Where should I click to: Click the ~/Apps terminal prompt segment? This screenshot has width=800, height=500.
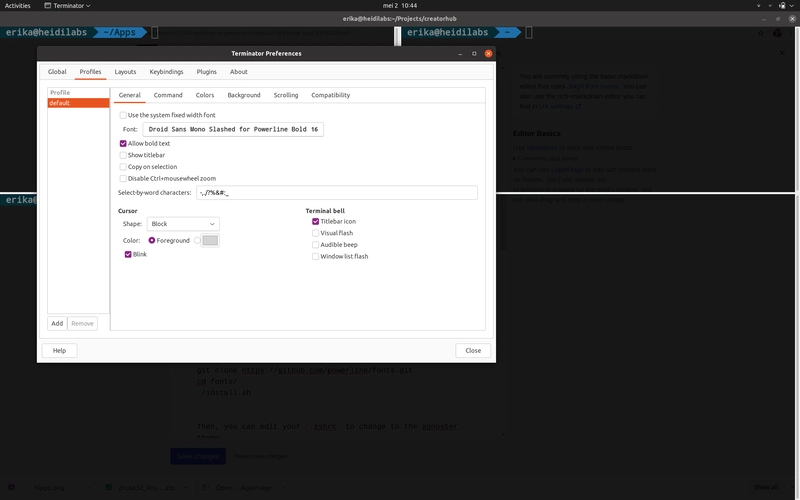pos(119,33)
